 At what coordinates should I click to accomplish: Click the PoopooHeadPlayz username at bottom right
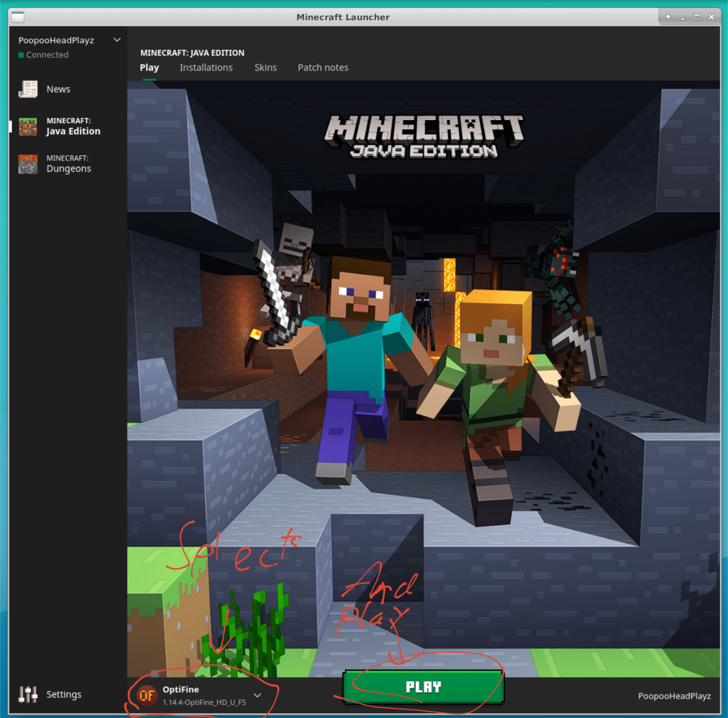pyautogui.click(x=674, y=696)
